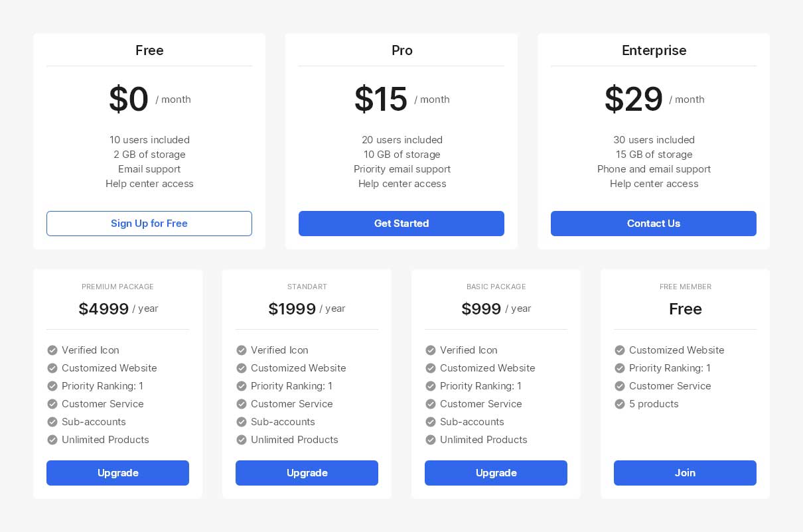Join as a Free Member
Viewport: 803px width, 532px height.
click(x=685, y=473)
